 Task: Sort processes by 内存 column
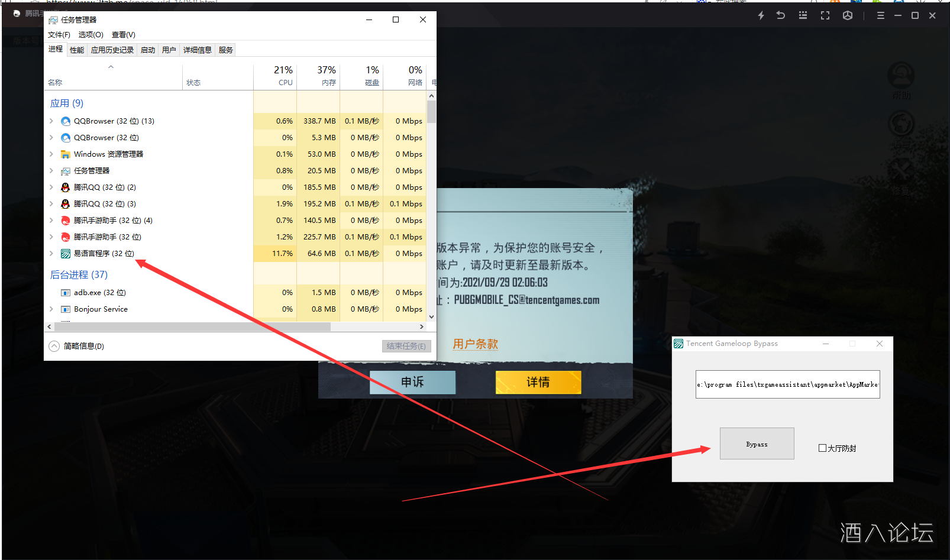tap(318, 76)
